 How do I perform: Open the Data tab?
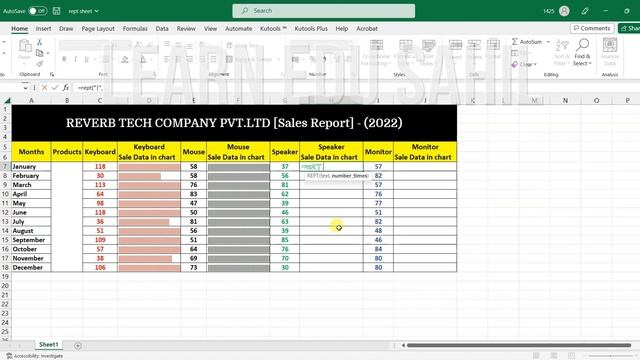click(162, 29)
